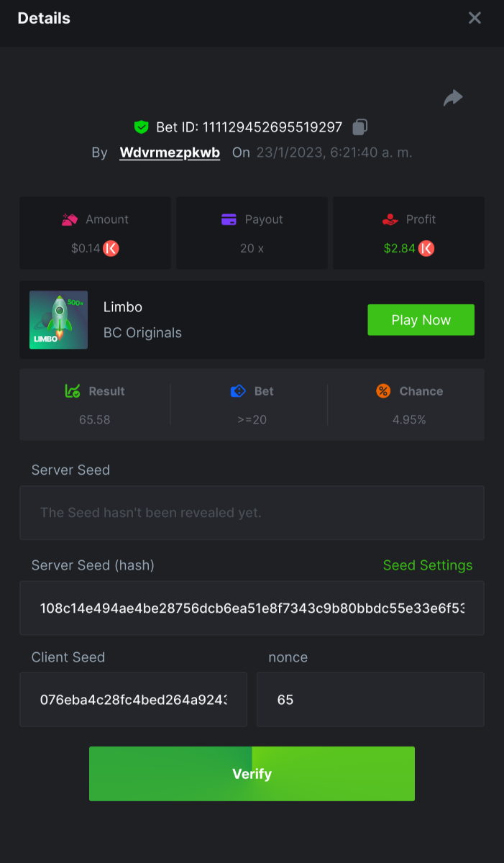Click the nonce input field
504x863 pixels.
370,700
